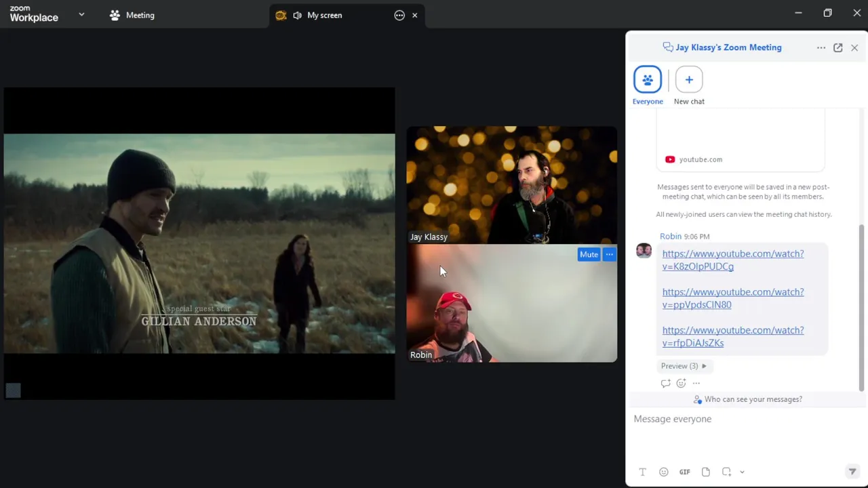Image resolution: width=868 pixels, height=488 pixels.
Task: Open YouTube link ending K8zOlpPUDCg
Action: (733, 260)
